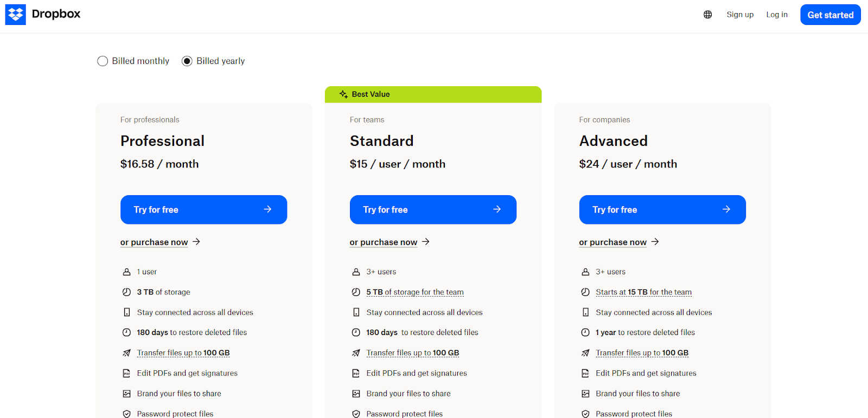Viewport: 868px width, 418px height.
Task: Click the PDF icon in Standard plan
Action: tap(356, 373)
